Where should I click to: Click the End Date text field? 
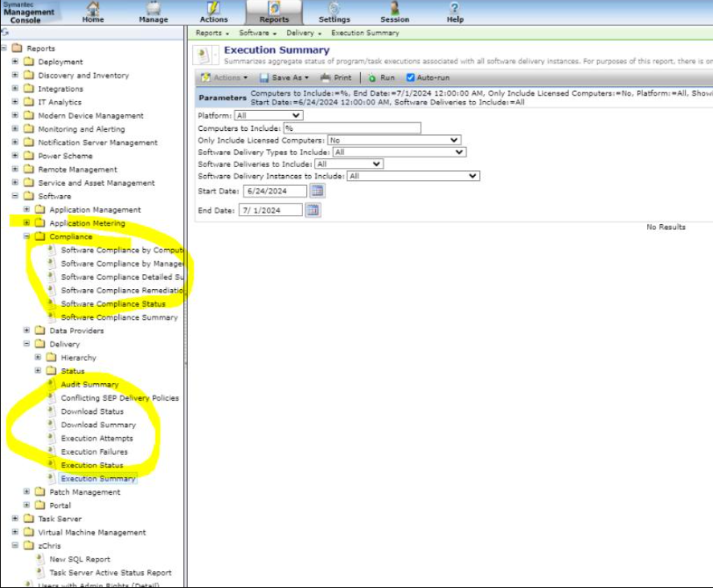pos(271,210)
